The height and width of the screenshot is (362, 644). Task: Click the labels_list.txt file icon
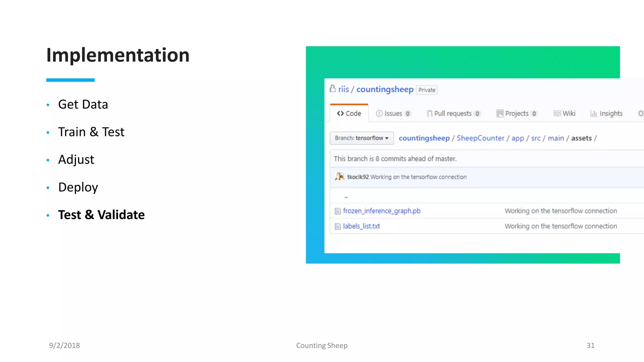[338, 227]
